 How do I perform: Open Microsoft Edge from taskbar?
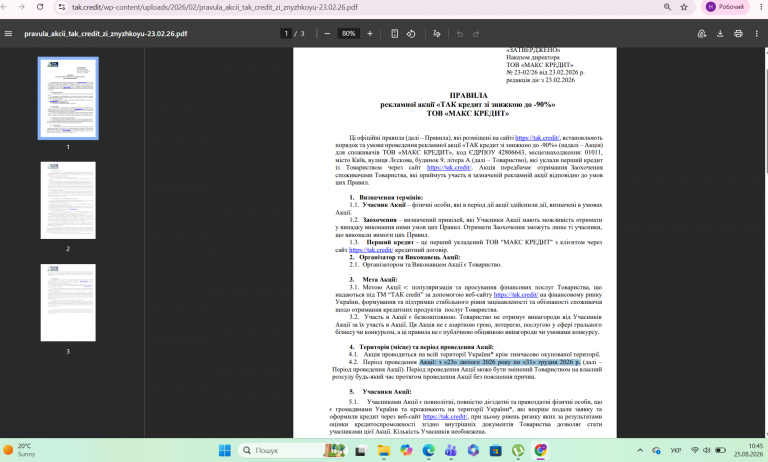[429, 450]
